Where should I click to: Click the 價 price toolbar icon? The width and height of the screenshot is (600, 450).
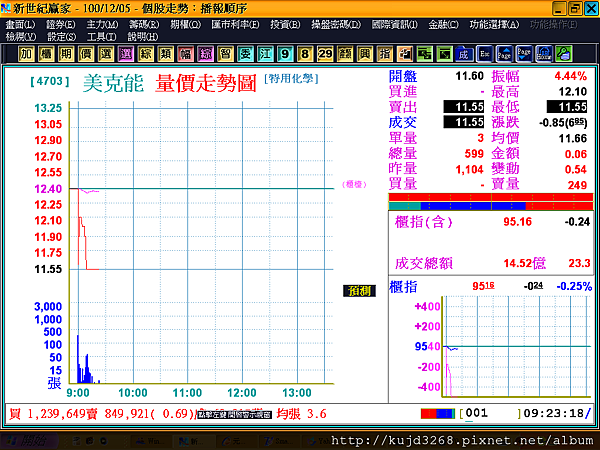(86, 54)
